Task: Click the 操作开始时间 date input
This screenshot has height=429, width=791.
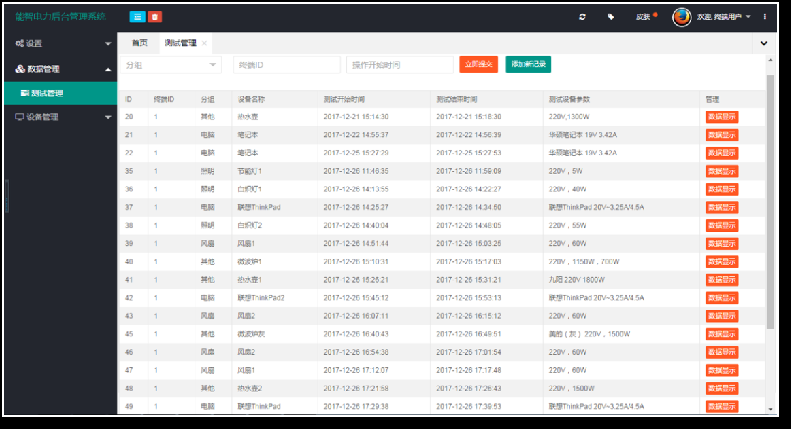Action: [x=400, y=65]
